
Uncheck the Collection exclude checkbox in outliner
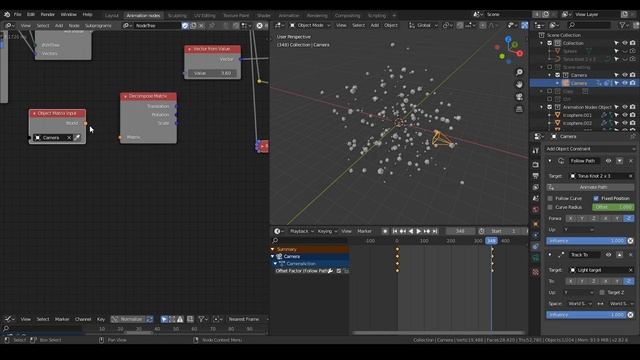[x=550, y=43]
